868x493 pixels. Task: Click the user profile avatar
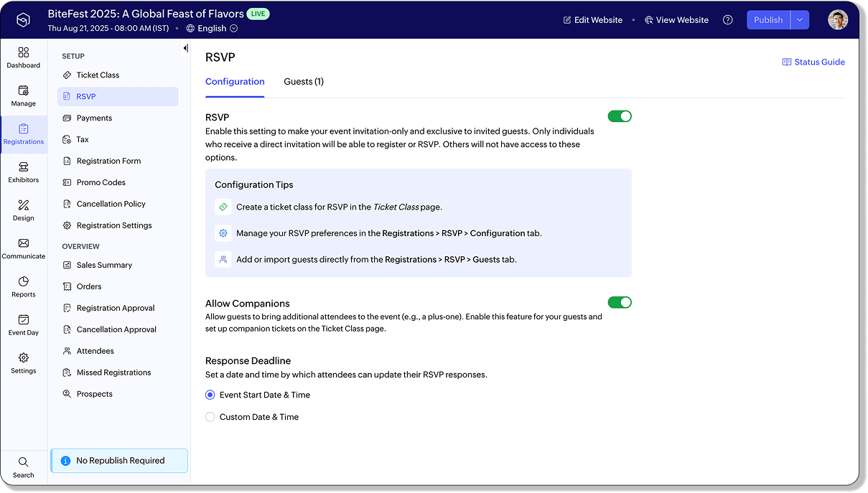tap(837, 20)
